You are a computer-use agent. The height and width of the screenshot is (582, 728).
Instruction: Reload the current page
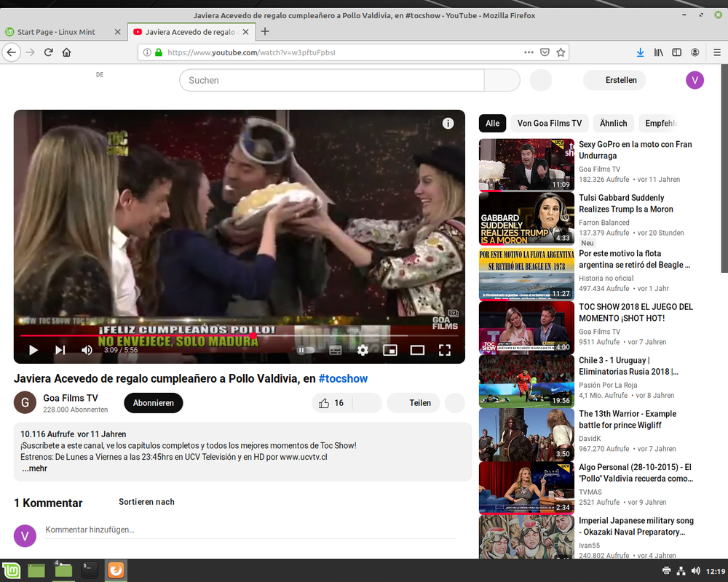click(48, 52)
